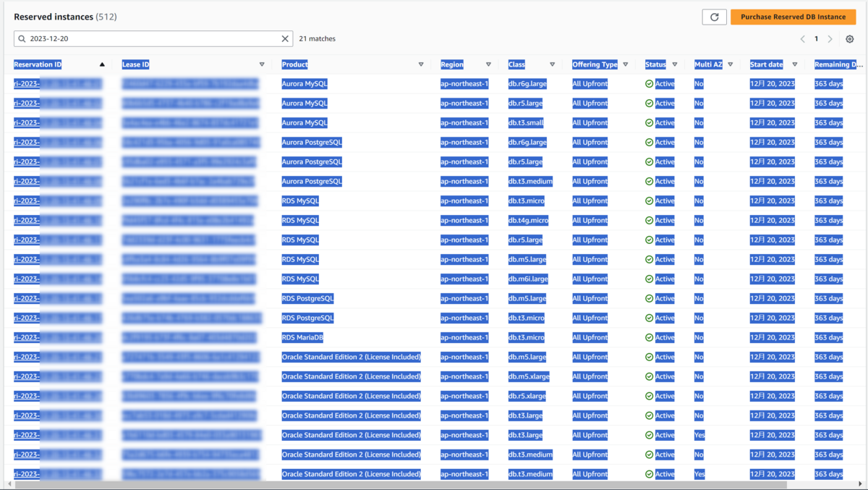This screenshot has height=490, width=868.
Task: Click 363 days in db.r5.xlarge row
Action: point(829,396)
